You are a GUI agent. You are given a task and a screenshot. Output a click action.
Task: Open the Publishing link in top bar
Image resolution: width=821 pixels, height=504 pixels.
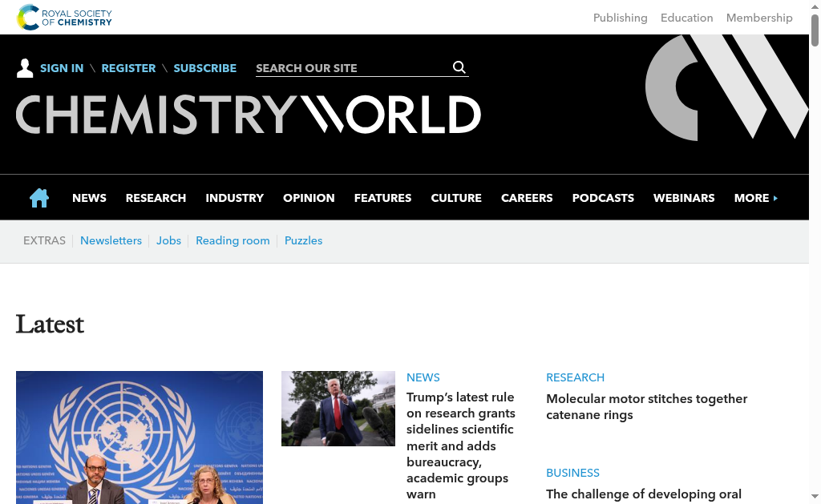point(620,18)
